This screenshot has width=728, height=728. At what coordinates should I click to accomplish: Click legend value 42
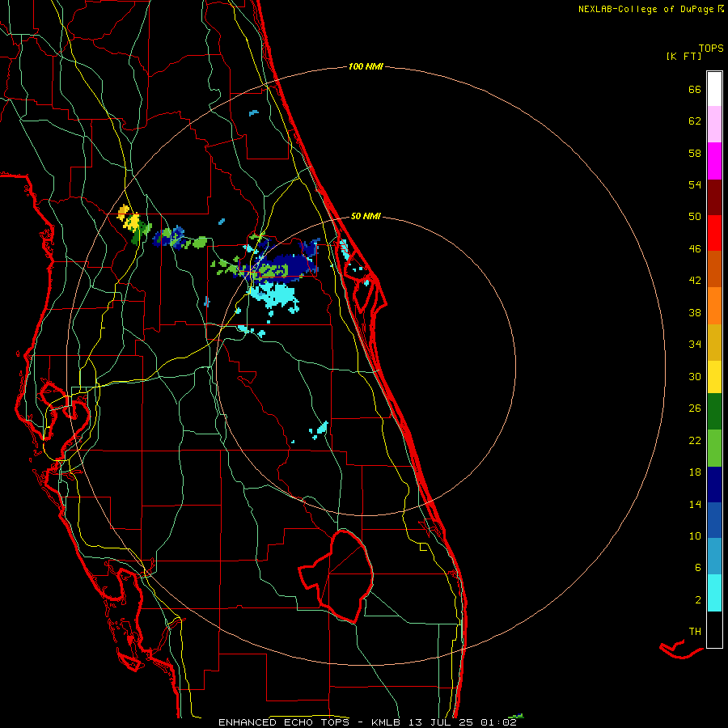695,281
